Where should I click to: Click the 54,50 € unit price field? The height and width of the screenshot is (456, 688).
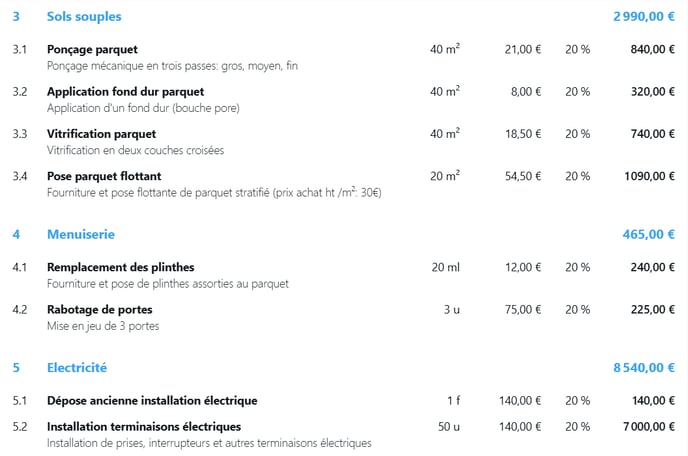(523, 176)
